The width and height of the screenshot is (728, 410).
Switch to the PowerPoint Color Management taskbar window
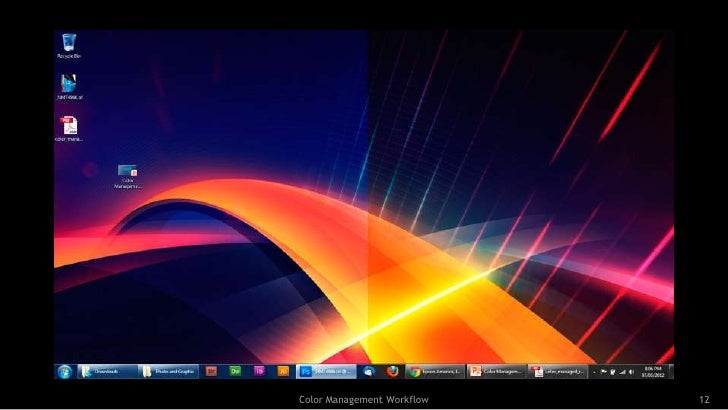tap(496, 371)
